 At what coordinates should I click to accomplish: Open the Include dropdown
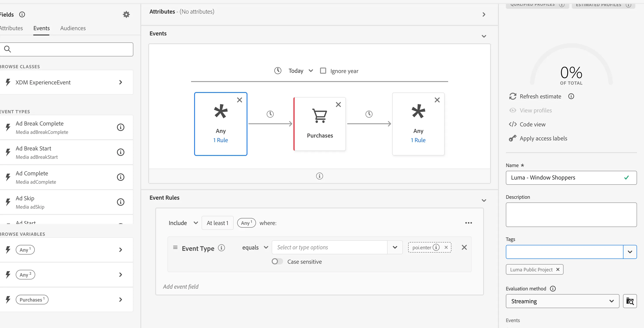pos(183,223)
